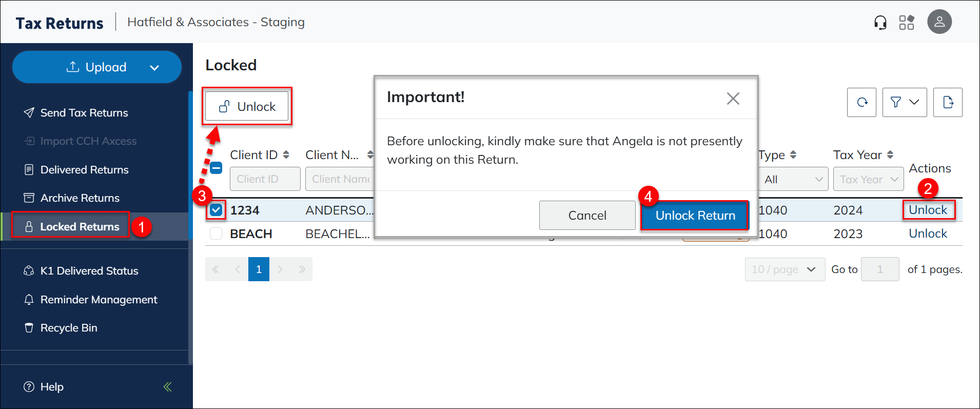Open Delivered Returns in sidebar
Image resolution: width=980 pixels, height=409 pixels.
84,170
